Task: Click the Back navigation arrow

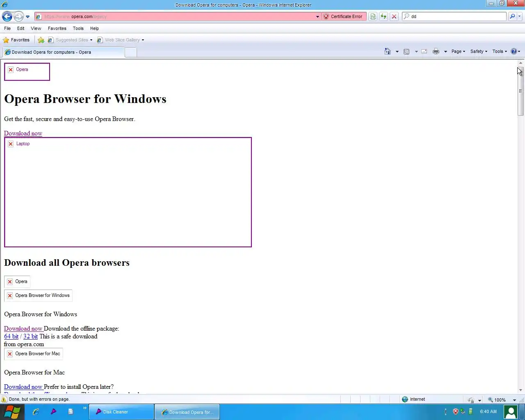Action: (x=7, y=16)
